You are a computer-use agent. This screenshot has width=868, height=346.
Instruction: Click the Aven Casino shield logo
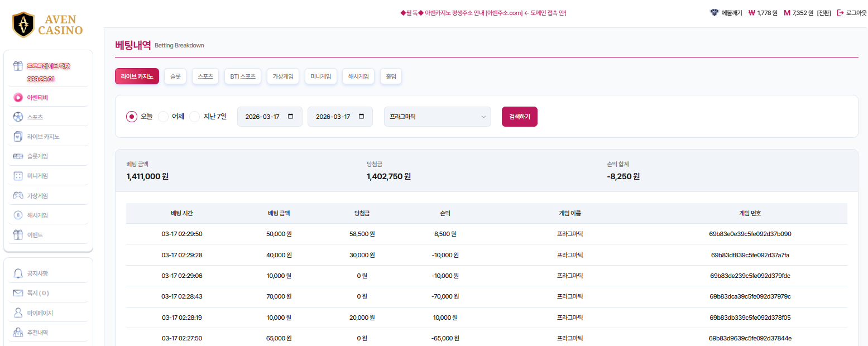[x=23, y=25]
